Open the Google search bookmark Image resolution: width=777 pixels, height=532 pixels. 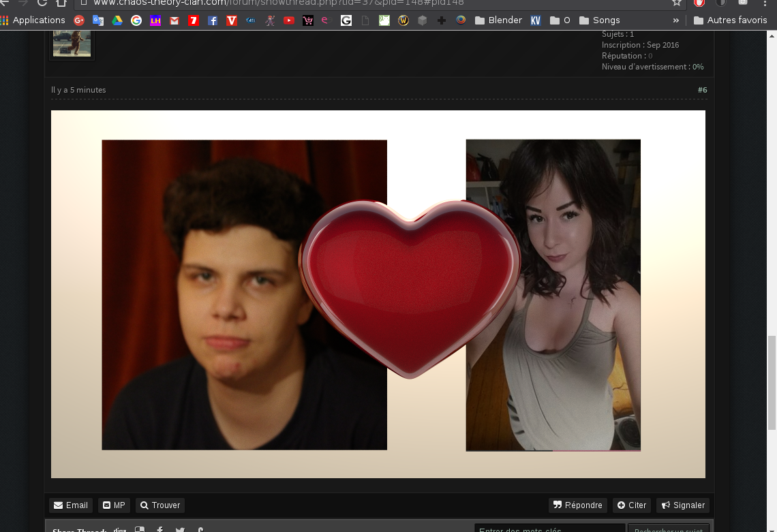[x=136, y=20]
